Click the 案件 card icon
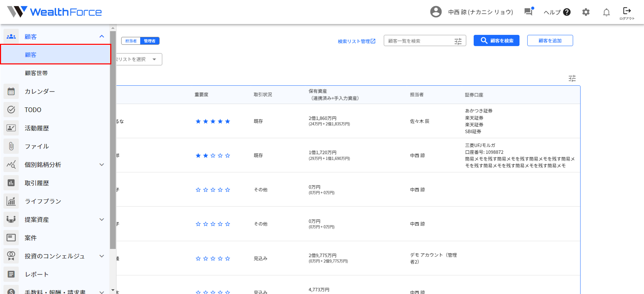The image size is (644, 294). (x=11, y=238)
